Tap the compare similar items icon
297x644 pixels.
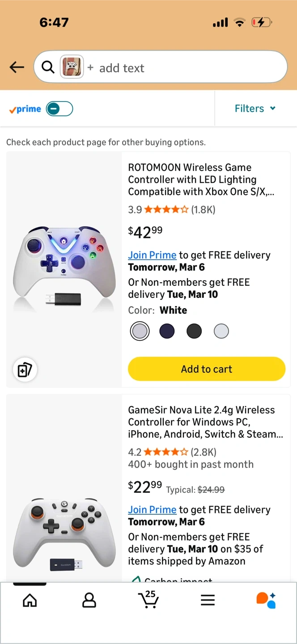25,370
